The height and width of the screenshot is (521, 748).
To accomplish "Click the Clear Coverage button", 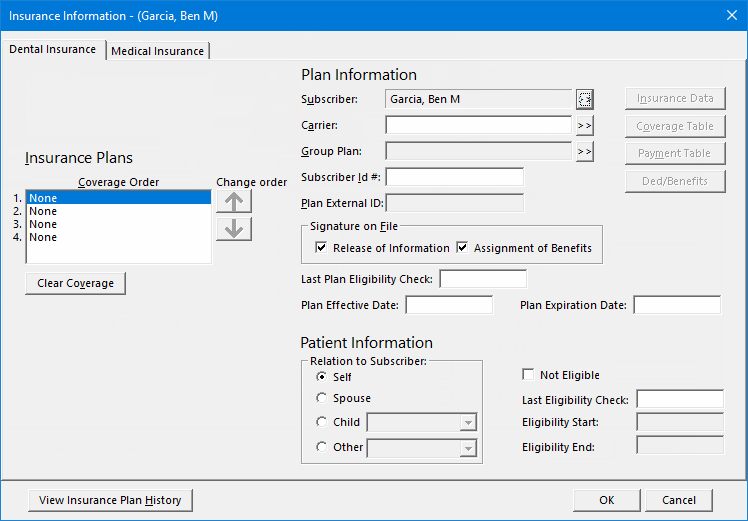I will click(75, 283).
